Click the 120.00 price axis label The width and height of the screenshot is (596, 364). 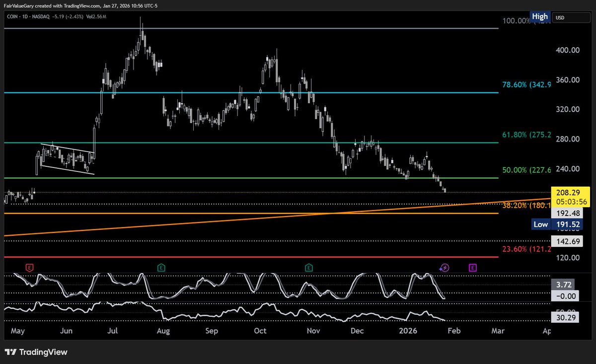click(568, 258)
